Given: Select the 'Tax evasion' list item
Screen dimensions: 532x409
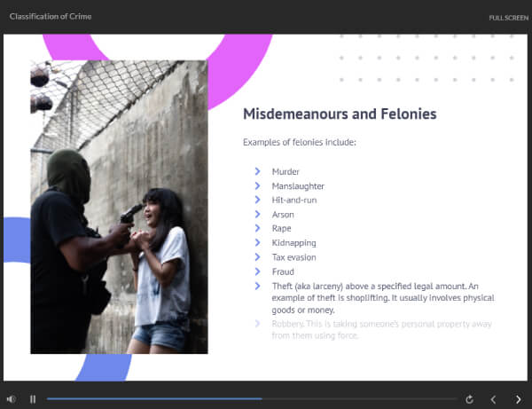Looking at the screenshot, I should [293, 257].
